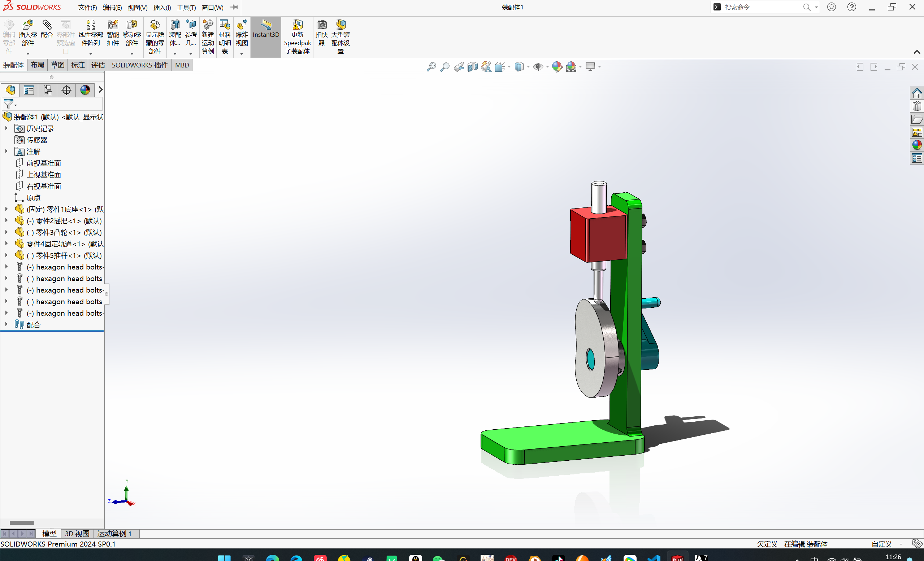Open Assembly Features (装配体...) tool
This screenshot has width=924, height=561.
[175, 33]
